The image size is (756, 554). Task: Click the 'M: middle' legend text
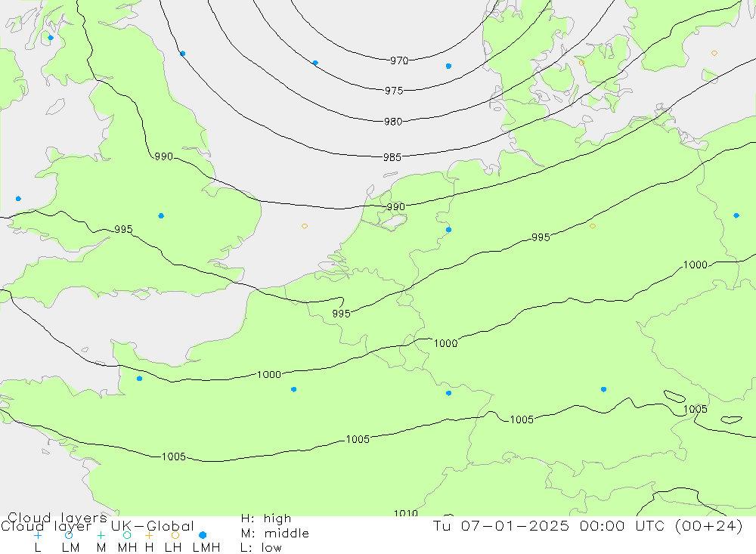pyautogui.click(x=275, y=534)
